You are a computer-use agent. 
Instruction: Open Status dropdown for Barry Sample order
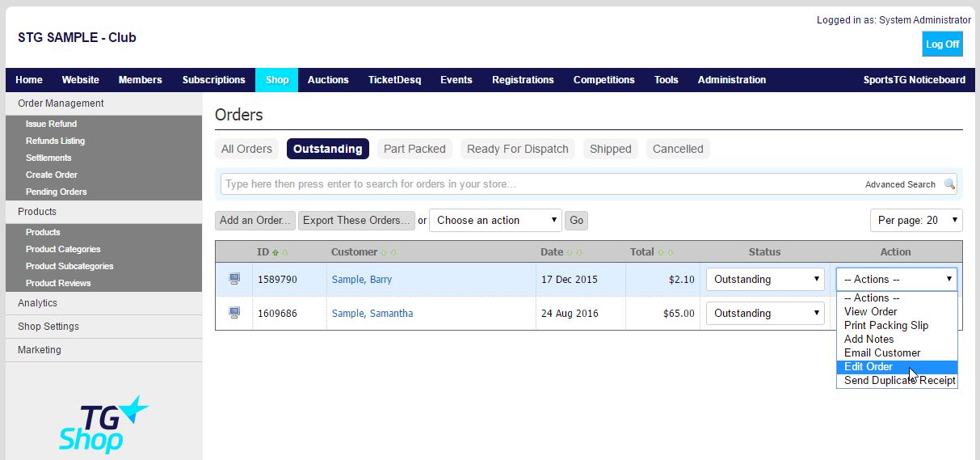pos(765,279)
